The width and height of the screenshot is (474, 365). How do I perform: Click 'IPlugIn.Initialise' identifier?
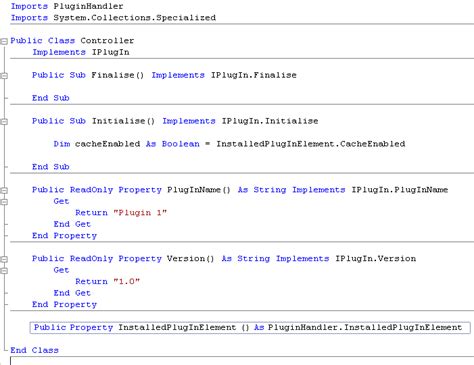pyautogui.click(x=270, y=121)
